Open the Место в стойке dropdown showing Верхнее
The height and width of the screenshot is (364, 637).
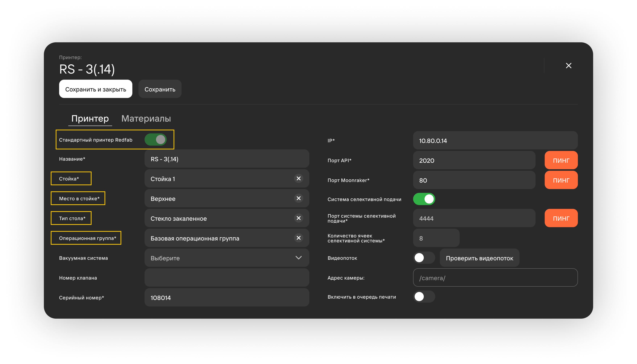pyautogui.click(x=227, y=198)
